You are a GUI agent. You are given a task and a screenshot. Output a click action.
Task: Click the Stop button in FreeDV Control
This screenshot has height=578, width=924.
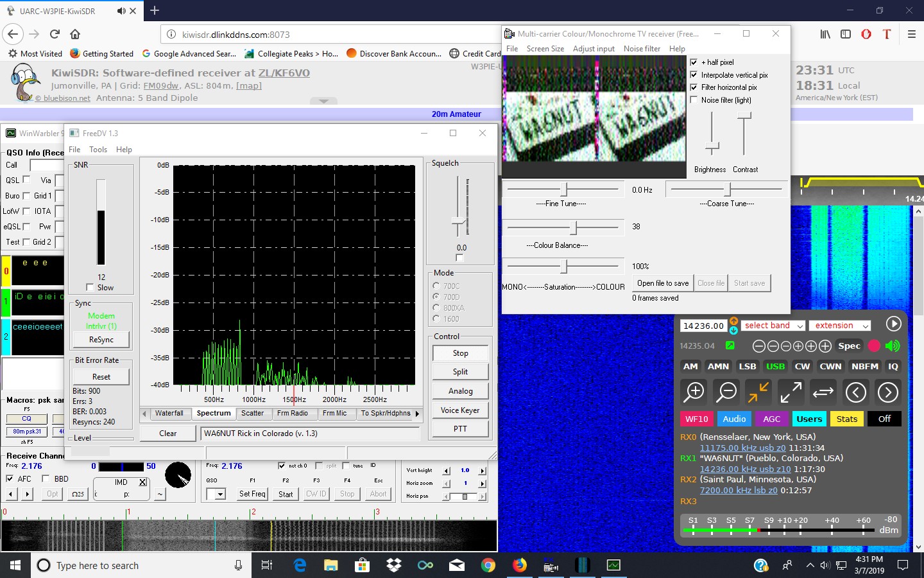point(461,353)
